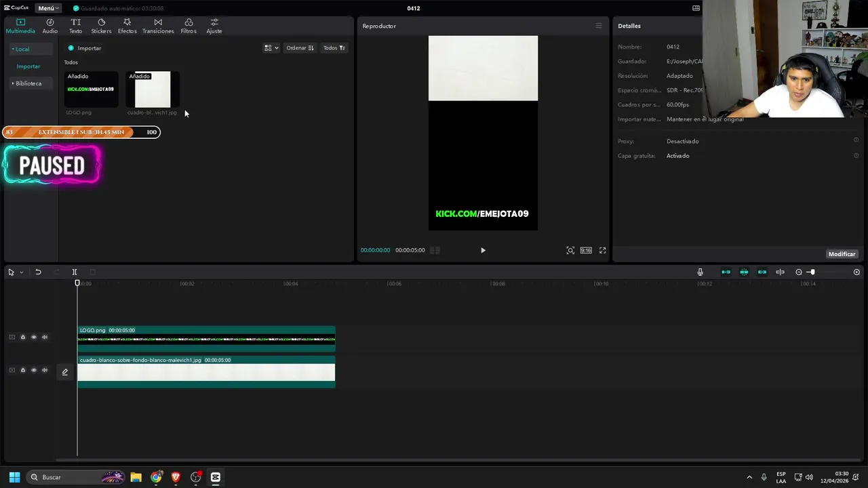This screenshot has width=868, height=488.
Task: Lock the LOGO.png track
Action: click(22, 337)
